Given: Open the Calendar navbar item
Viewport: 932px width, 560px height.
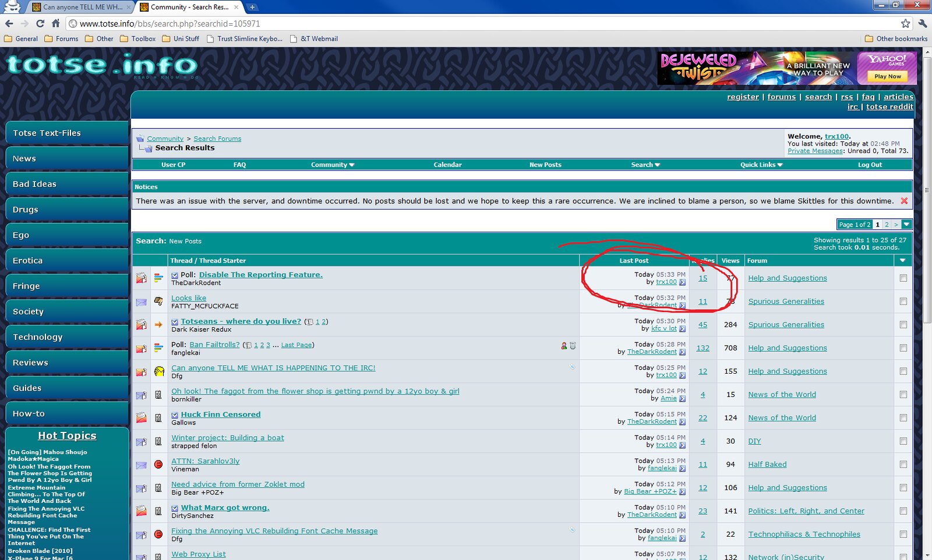Looking at the screenshot, I should tap(447, 165).
